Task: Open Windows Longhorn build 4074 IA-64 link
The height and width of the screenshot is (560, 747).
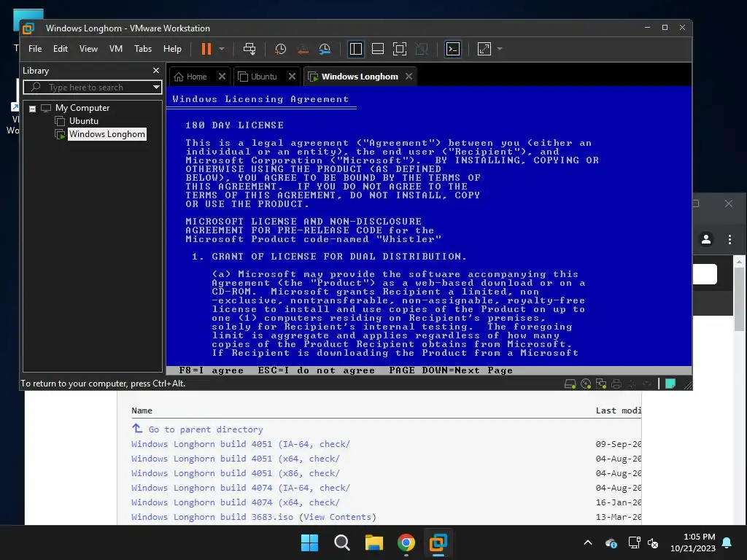Action: (241, 488)
